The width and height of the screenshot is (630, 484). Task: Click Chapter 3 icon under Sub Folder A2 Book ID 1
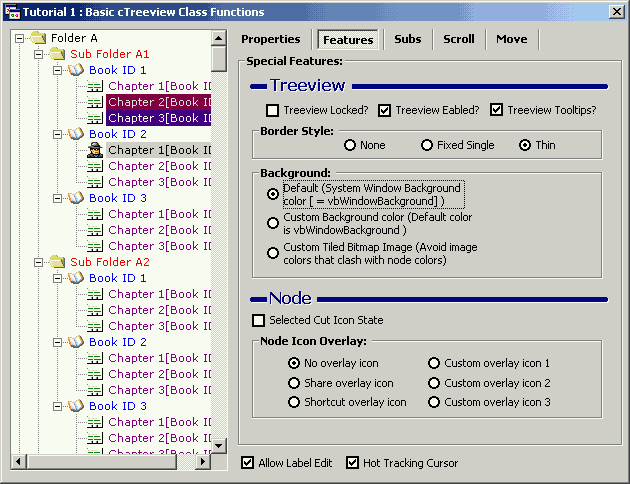coord(95,326)
